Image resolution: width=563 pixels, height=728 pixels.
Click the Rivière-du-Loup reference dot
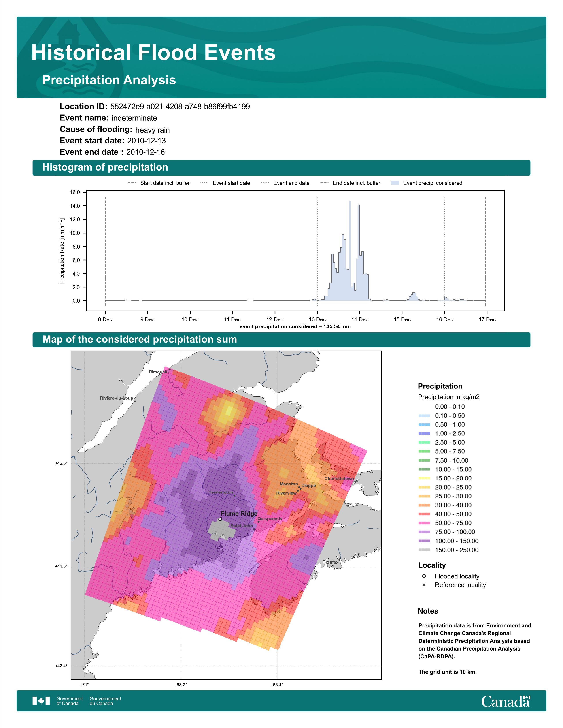(x=135, y=401)
